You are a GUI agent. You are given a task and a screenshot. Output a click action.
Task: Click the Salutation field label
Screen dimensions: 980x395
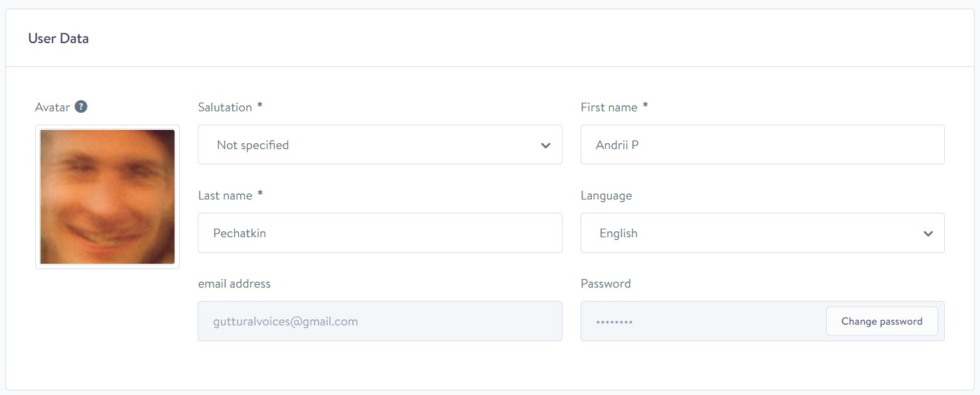pos(225,107)
